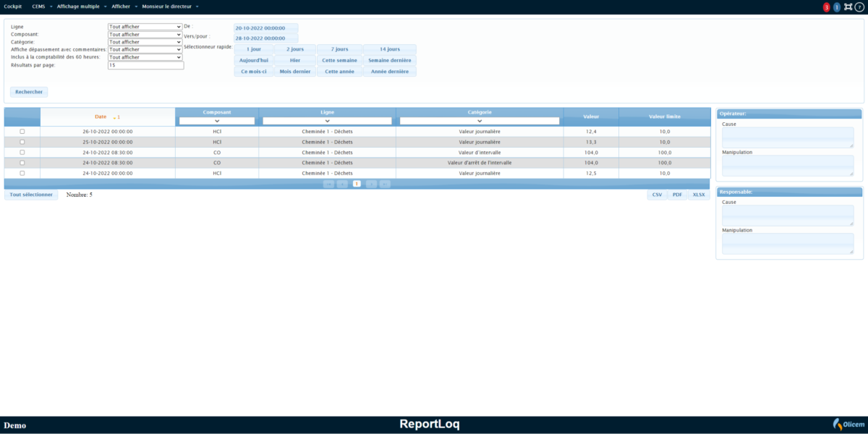Open the red alarm notification badge
Screen dimensions: 868x434
826,7
